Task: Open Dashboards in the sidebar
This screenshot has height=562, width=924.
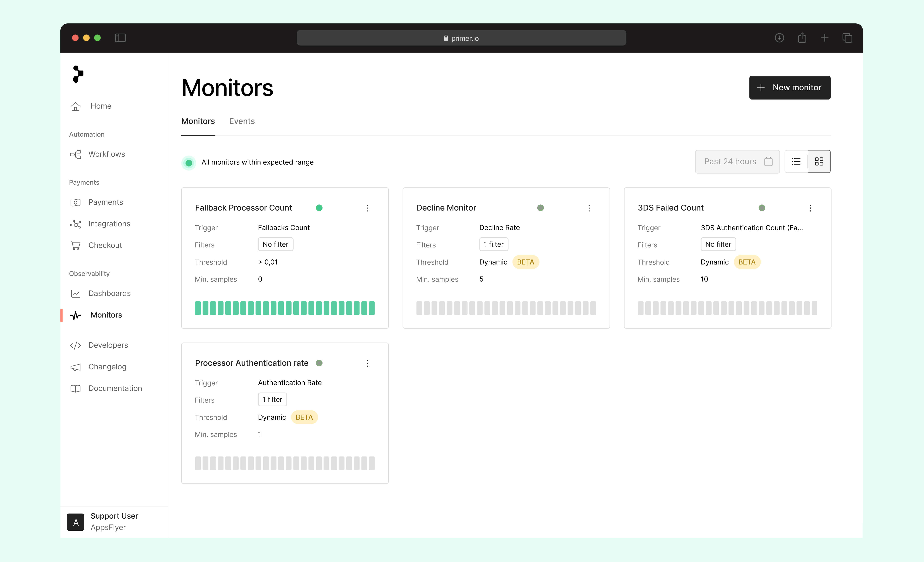Action: tap(109, 293)
